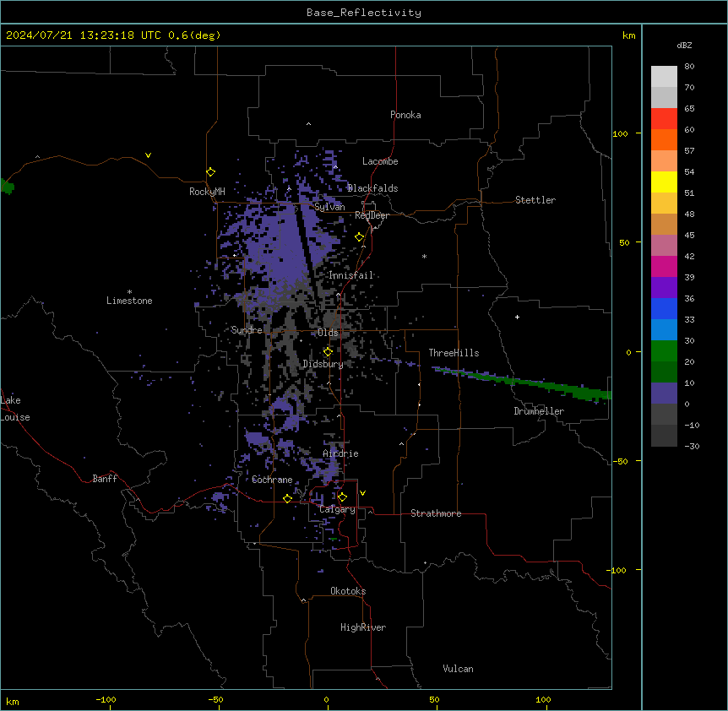Click the Blackfalds city label

(372, 188)
